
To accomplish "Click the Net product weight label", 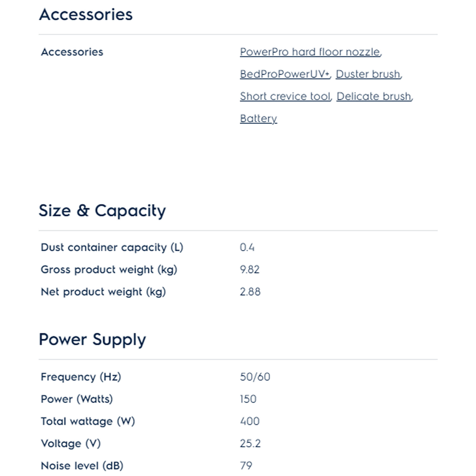I will [103, 292].
